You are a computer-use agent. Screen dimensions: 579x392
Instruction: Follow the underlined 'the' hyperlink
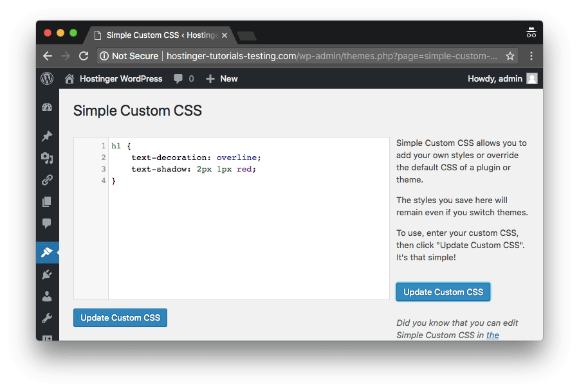tap(492, 335)
